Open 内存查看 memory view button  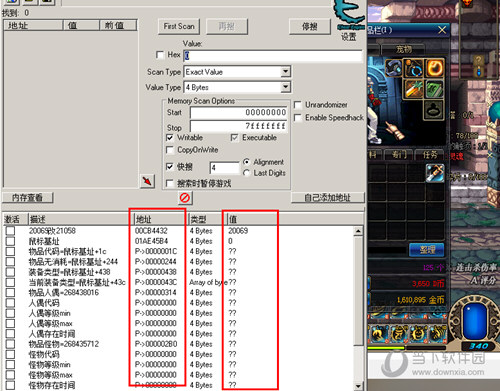coord(28,198)
